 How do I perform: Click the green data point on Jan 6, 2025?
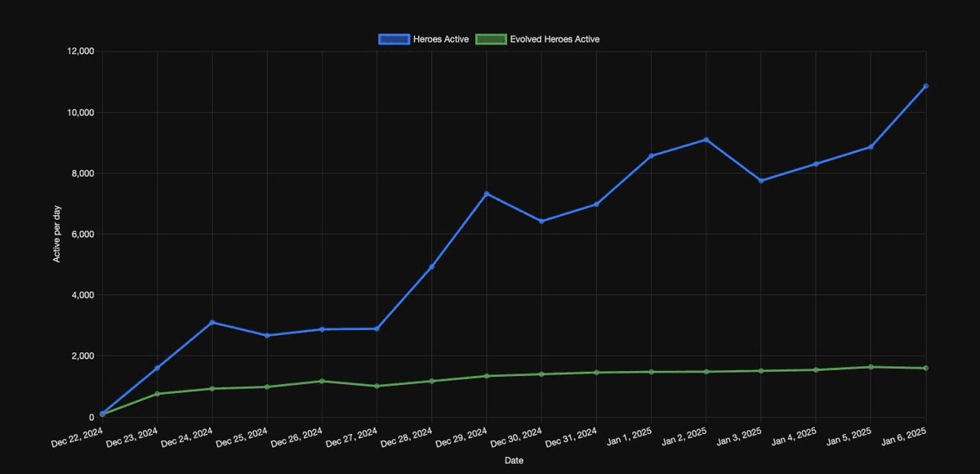click(x=925, y=368)
